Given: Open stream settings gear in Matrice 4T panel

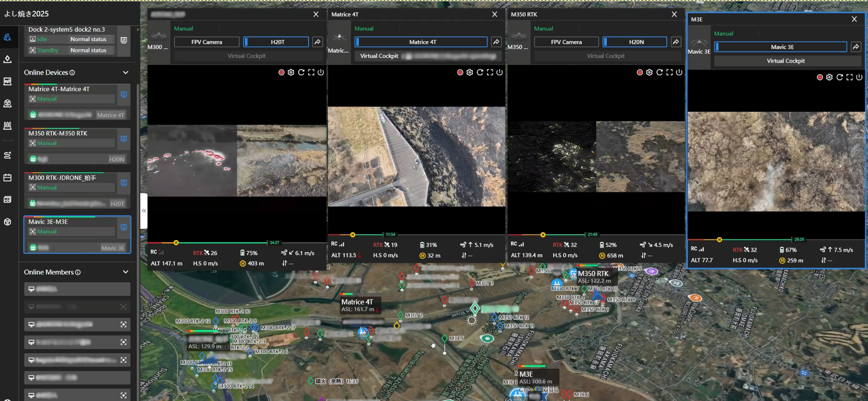Looking at the screenshot, I should pos(470,72).
